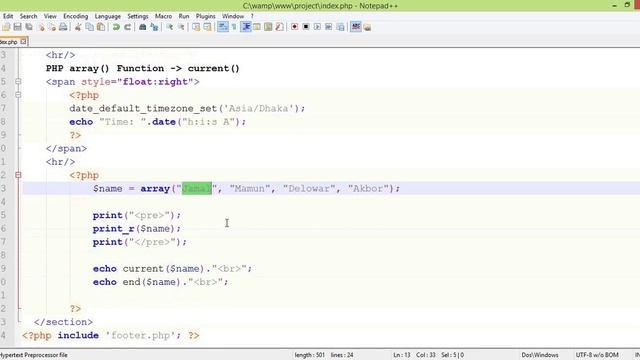640x360 pixels.
Task: Open the Settings menu
Action: click(138, 16)
